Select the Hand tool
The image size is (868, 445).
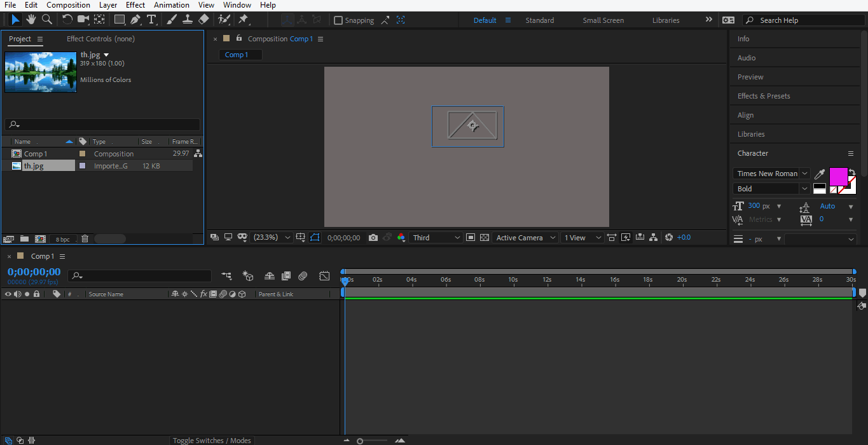pos(31,20)
